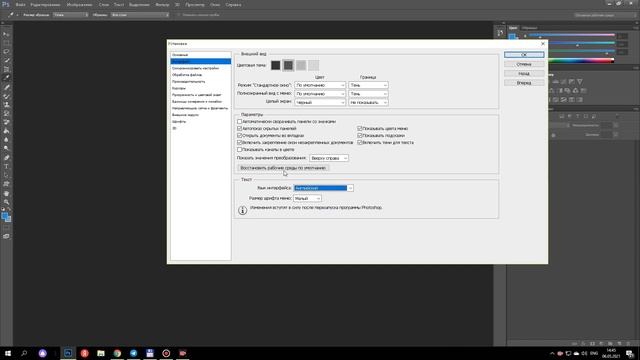Open the 'Фильтр' menu
The image size is (640, 360).
pyautogui.click(x=162, y=4)
